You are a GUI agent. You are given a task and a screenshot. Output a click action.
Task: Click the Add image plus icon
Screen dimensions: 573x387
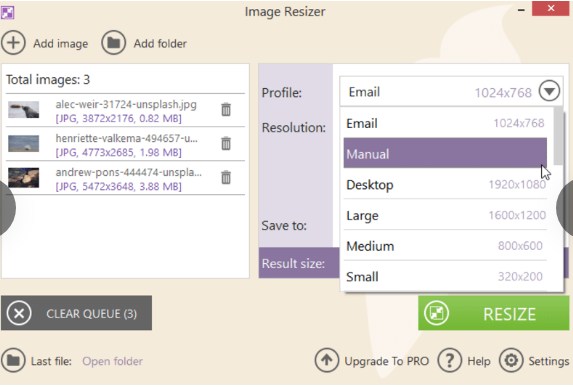(13, 43)
